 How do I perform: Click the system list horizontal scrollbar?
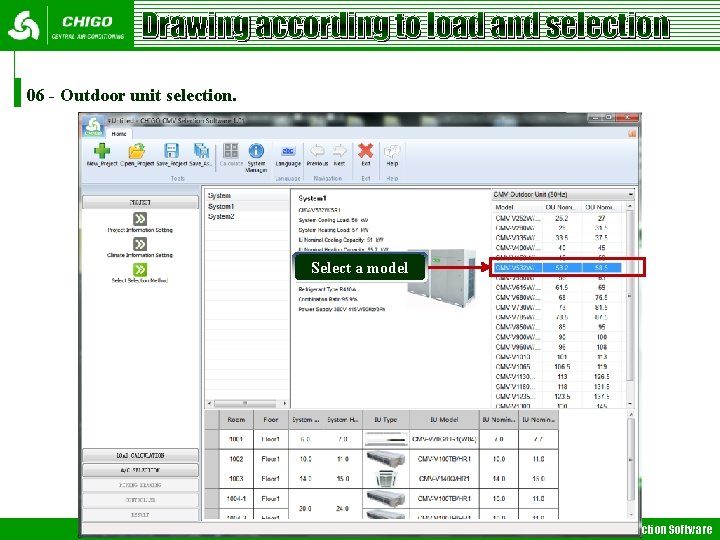click(x=245, y=403)
